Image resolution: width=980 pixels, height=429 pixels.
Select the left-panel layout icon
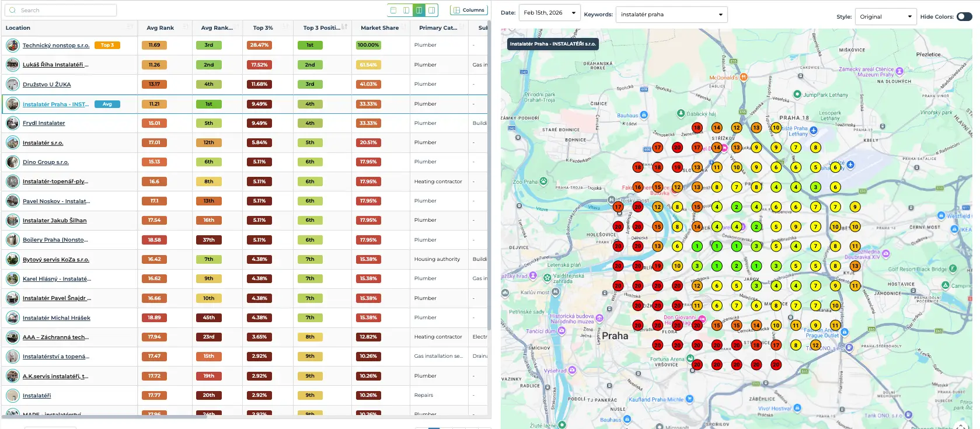point(406,10)
